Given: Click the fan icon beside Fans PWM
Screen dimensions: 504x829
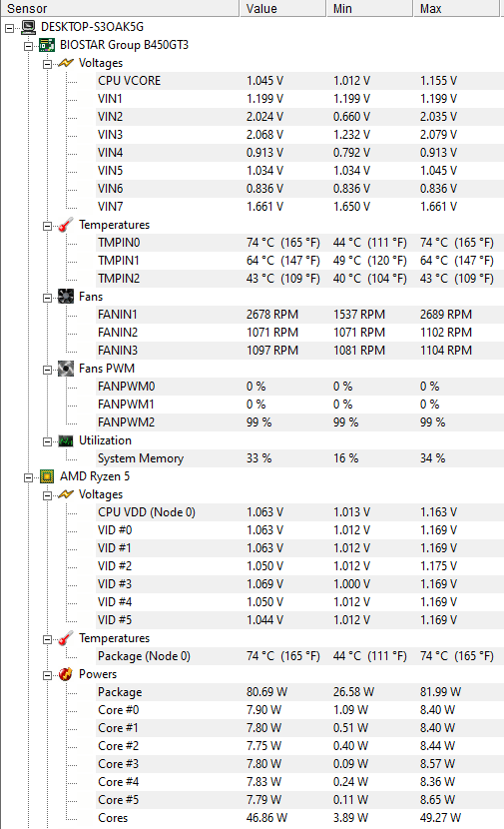Looking at the screenshot, I should click(66, 369).
